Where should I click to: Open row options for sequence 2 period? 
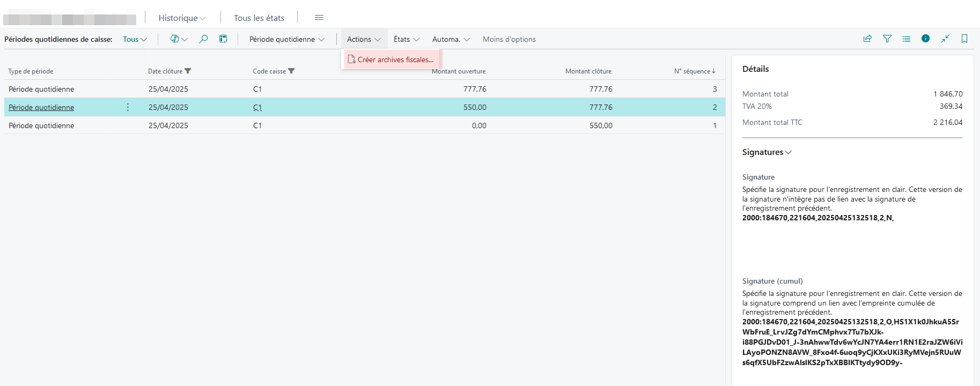click(128, 107)
